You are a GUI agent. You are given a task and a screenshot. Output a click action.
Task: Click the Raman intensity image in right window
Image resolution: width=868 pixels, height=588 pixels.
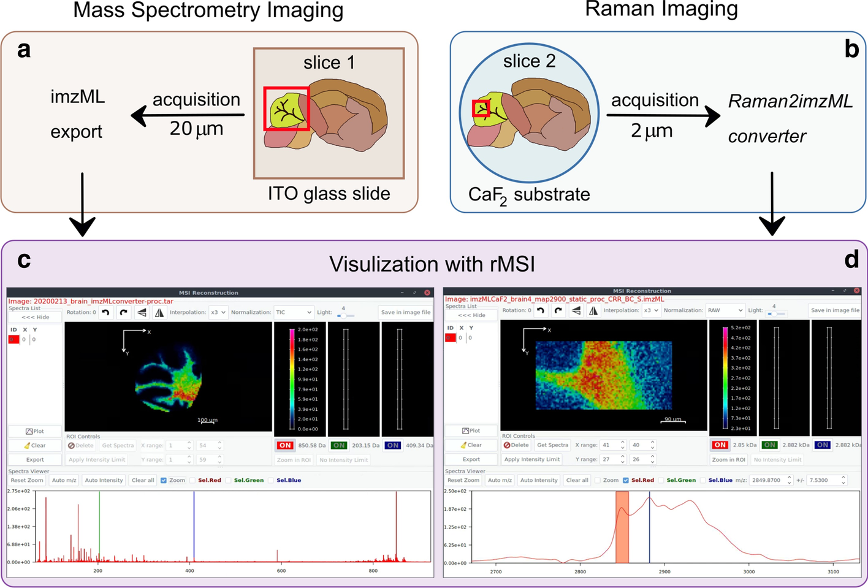point(604,375)
